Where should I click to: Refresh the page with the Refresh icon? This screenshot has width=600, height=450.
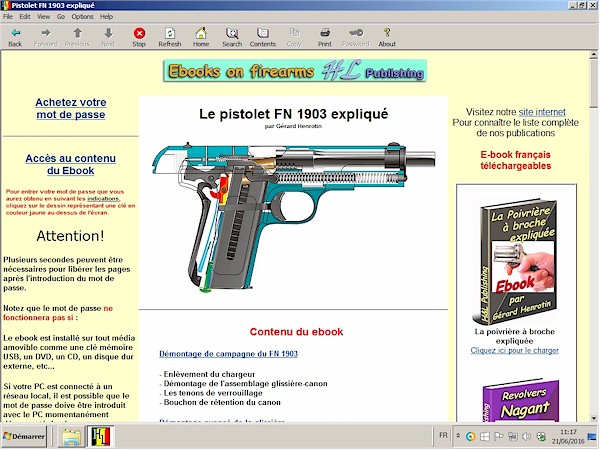pos(170,33)
